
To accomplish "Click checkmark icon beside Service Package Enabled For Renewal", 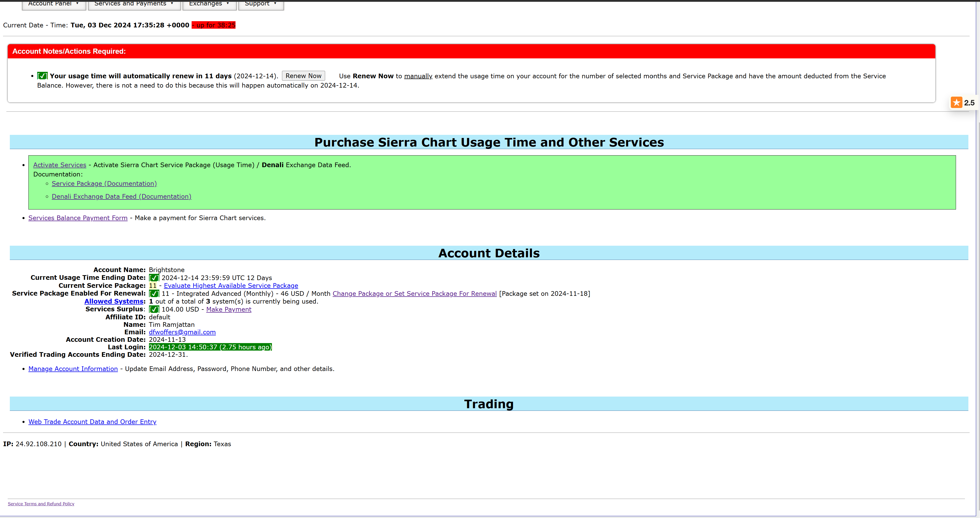I will click(154, 293).
